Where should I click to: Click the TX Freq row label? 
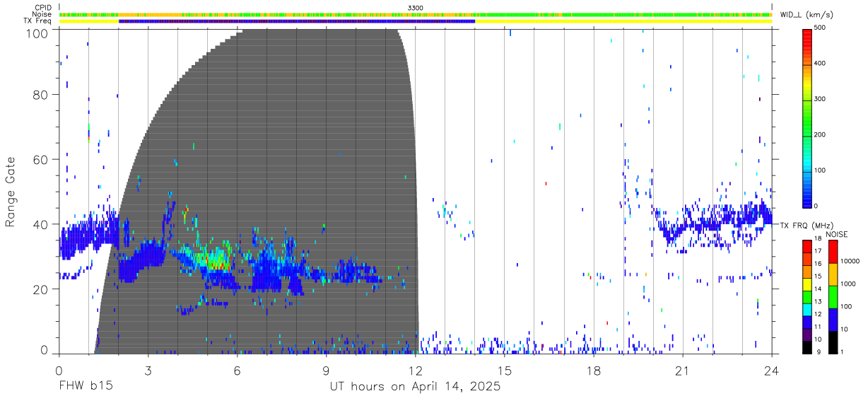tap(38, 21)
